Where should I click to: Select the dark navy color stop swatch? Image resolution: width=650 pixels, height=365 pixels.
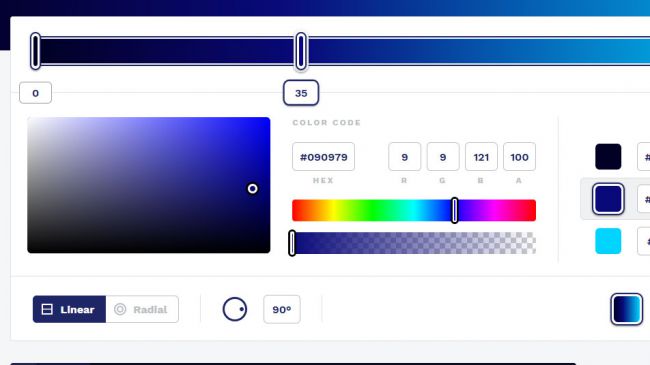(x=608, y=157)
